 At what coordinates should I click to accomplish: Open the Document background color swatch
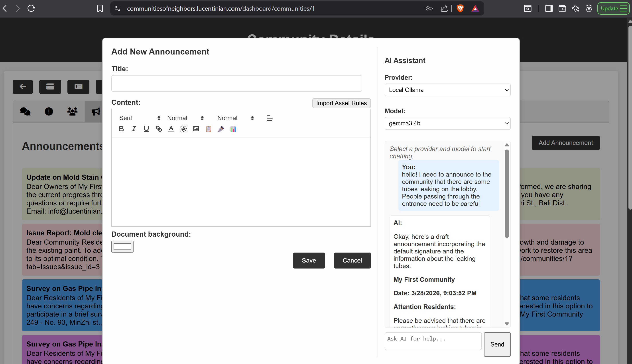coord(122,247)
